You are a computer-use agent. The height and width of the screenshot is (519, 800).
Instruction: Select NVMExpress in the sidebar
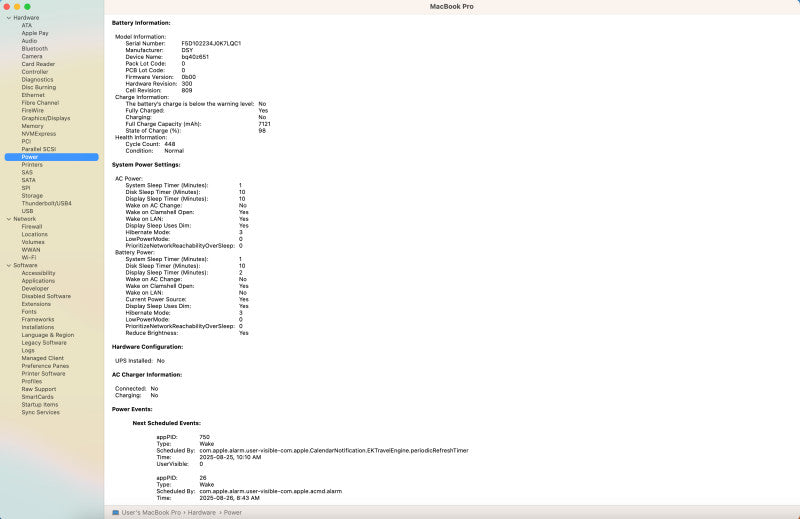tap(39, 134)
